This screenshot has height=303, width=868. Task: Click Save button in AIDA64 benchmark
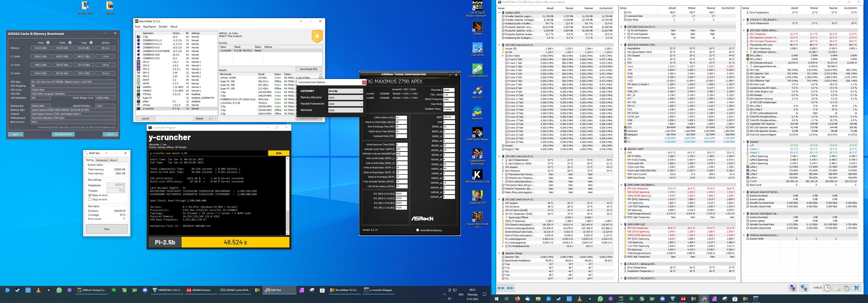15,134
